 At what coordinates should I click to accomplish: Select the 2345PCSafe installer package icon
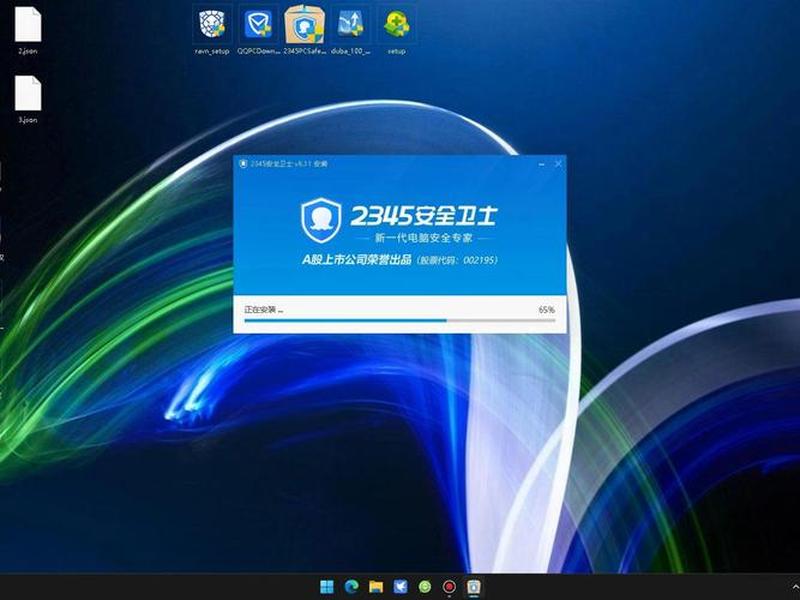point(305,29)
